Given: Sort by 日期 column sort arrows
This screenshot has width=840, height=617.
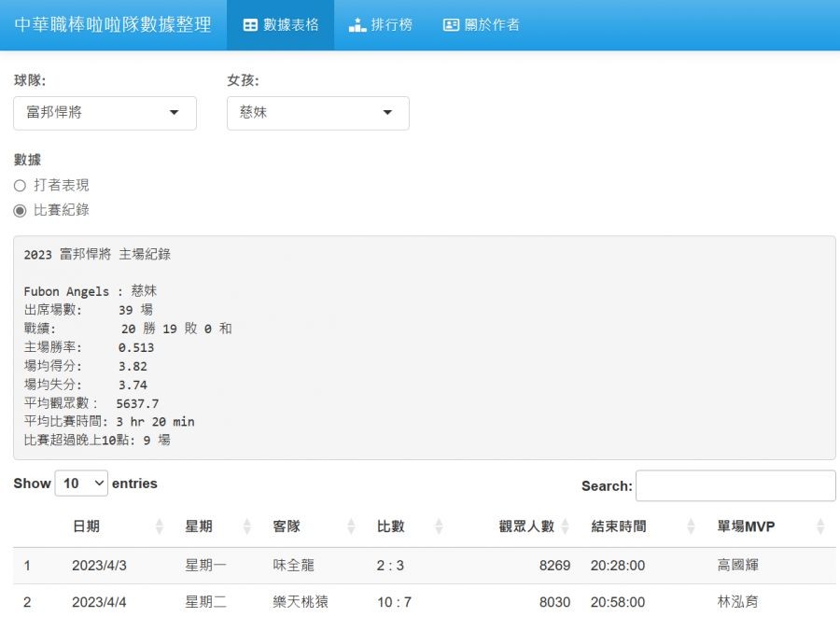Looking at the screenshot, I should pos(159,526).
